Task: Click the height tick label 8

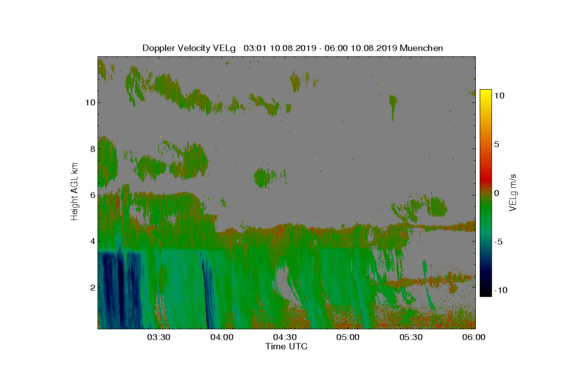Action: point(92,149)
